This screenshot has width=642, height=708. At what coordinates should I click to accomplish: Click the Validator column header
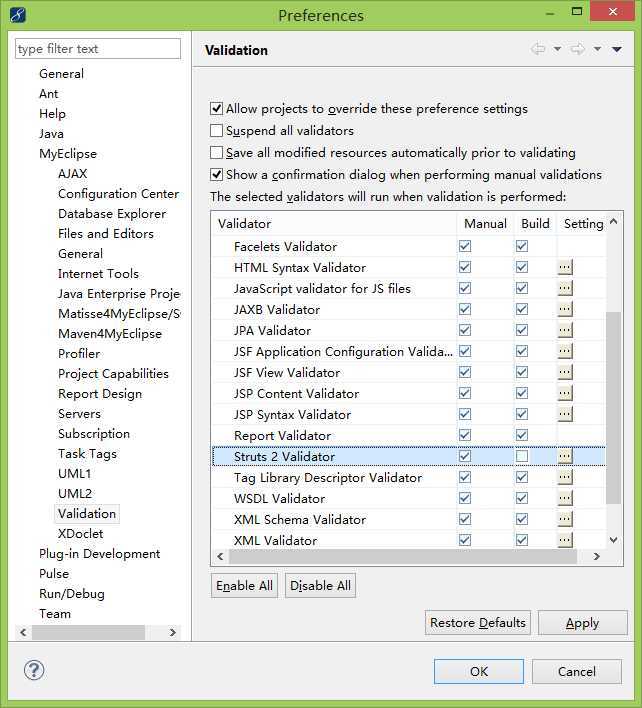coord(334,224)
